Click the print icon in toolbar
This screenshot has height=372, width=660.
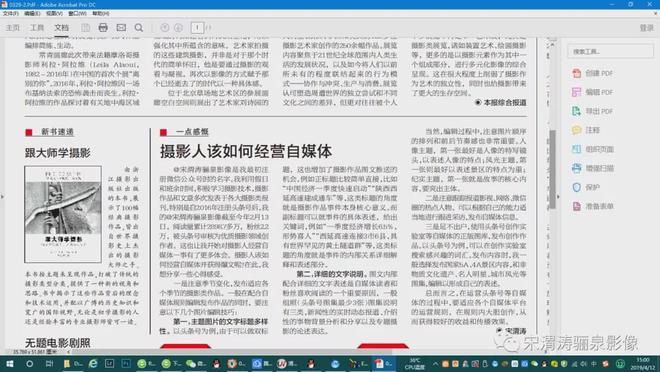[103, 28]
